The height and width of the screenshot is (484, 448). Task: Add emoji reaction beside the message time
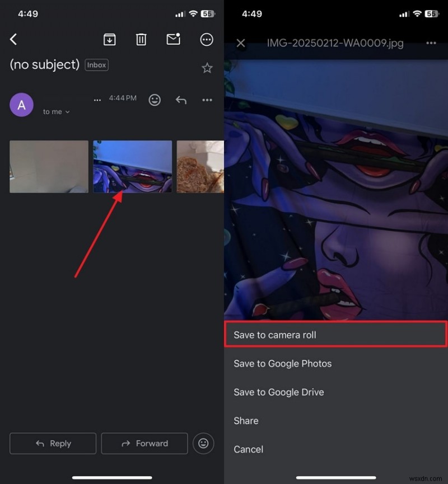[x=155, y=100]
